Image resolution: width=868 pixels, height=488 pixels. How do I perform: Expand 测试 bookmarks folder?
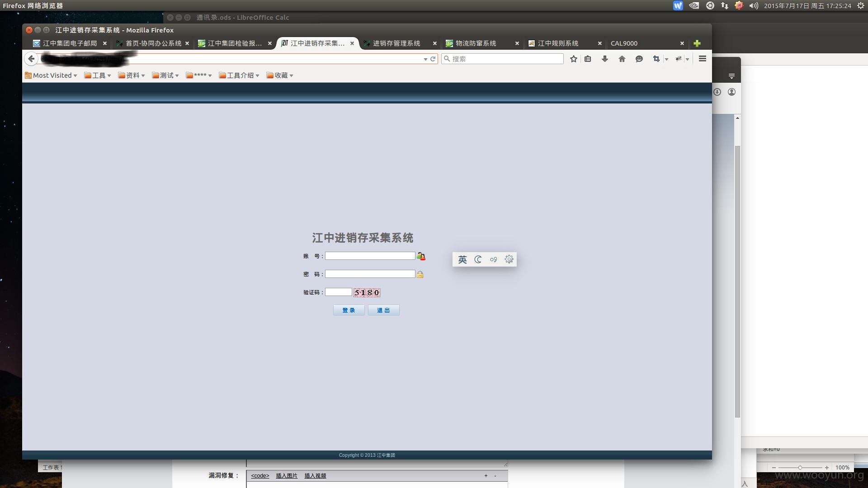(165, 75)
